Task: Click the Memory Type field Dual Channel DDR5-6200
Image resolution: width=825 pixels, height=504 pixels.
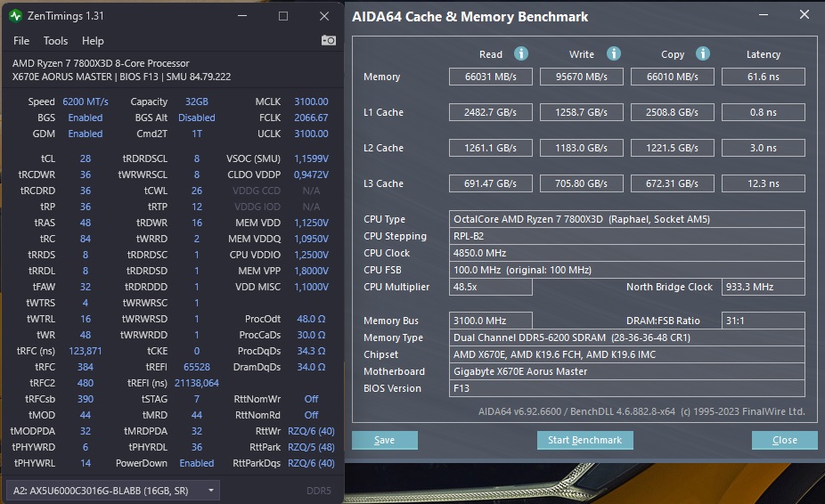Action: (x=626, y=337)
